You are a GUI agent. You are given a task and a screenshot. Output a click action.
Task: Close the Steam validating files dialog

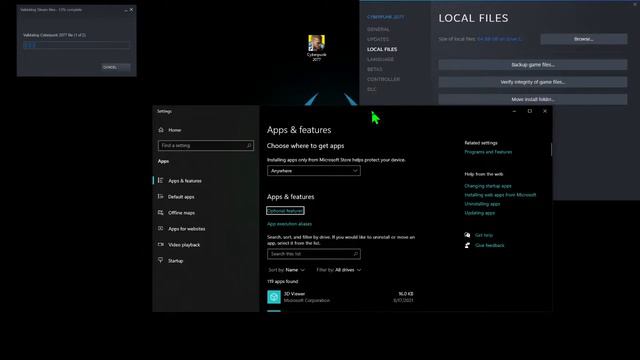pyautogui.click(x=131, y=10)
